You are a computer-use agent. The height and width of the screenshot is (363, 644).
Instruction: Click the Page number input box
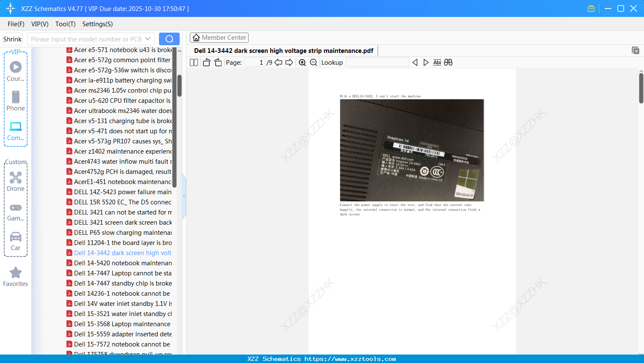point(255,62)
